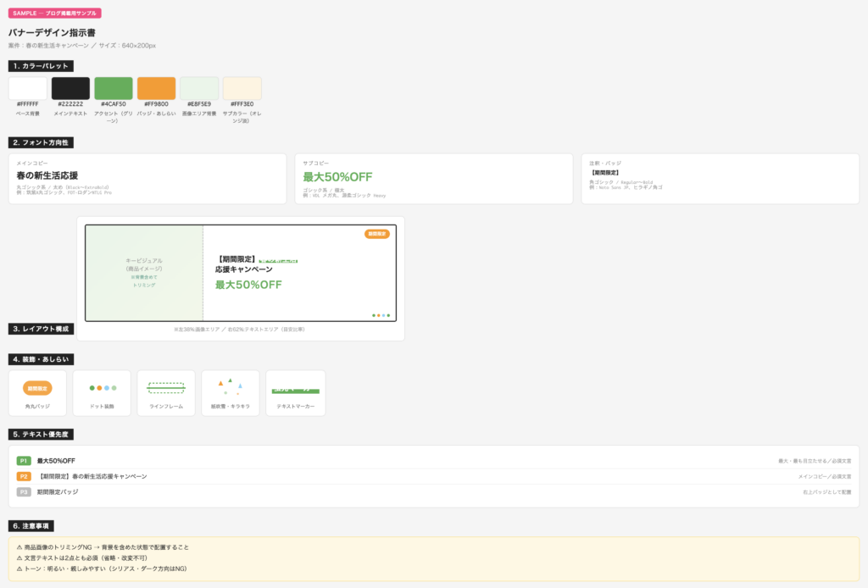
Task: Click the 1. カラーパレット section header
Action: tap(41, 66)
